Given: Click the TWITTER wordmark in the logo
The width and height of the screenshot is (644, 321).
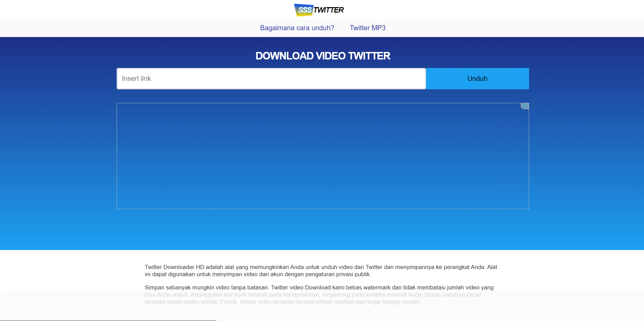Looking at the screenshot, I should 329,10.
